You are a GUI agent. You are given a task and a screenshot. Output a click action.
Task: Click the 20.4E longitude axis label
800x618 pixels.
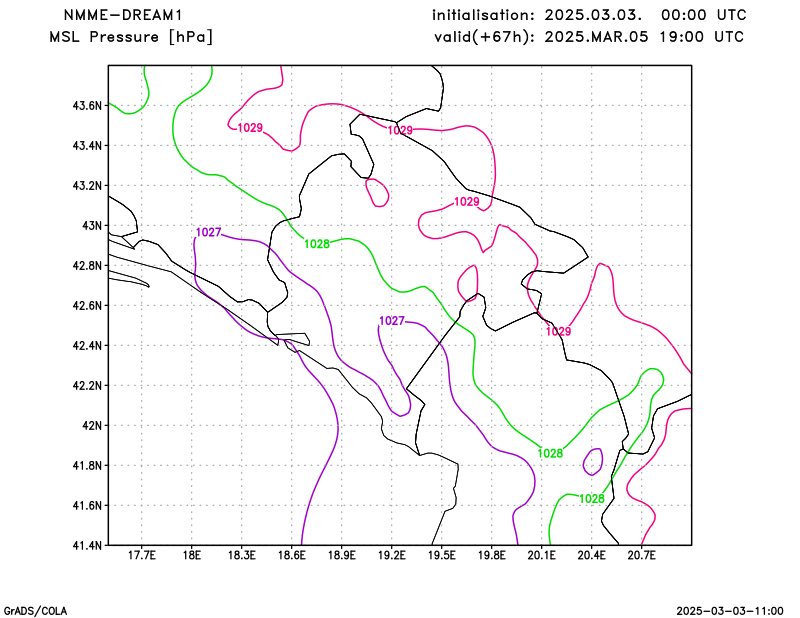coord(591,555)
